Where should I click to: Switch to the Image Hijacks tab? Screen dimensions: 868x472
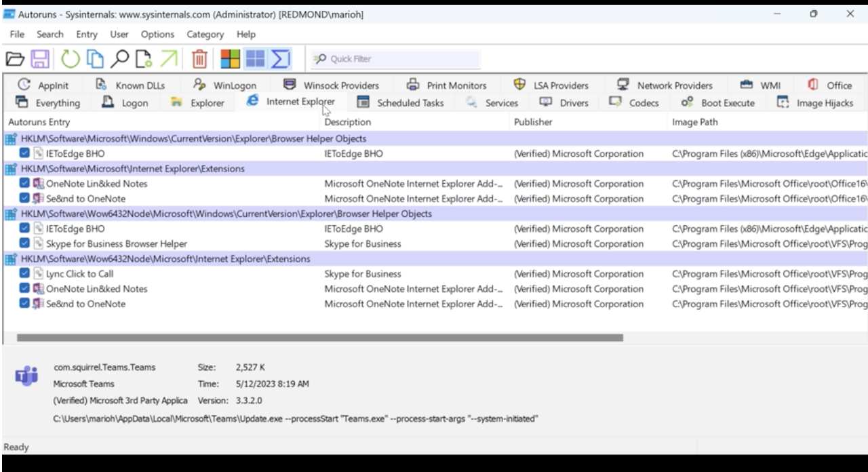tap(815, 103)
